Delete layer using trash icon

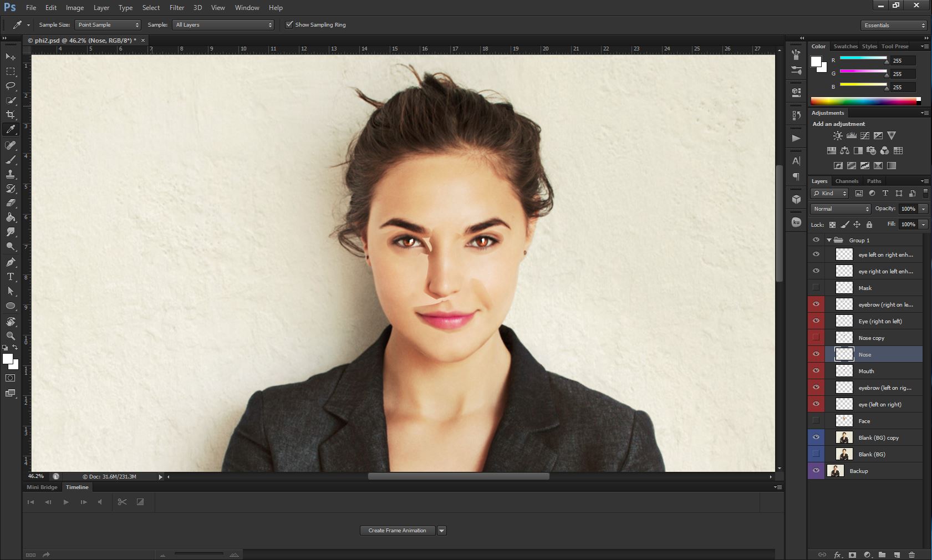point(911,554)
